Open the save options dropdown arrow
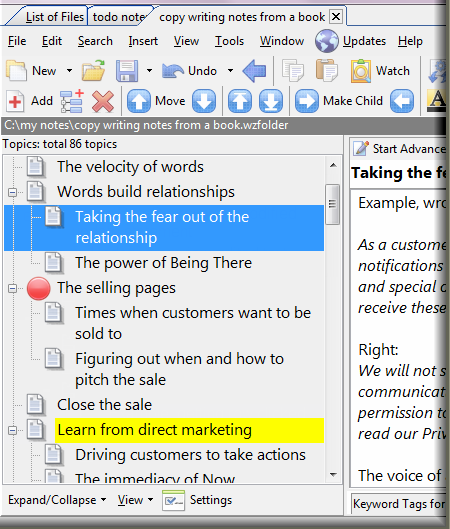 tap(149, 71)
